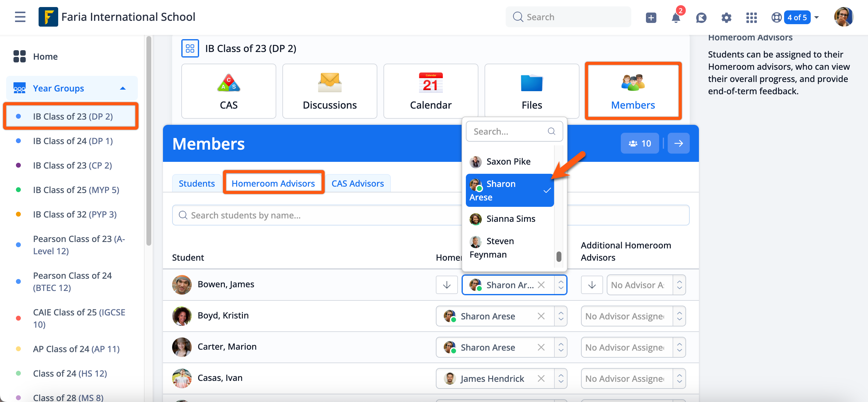Open IB Class of 24 (DP 1)
The height and width of the screenshot is (402, 868).
pyautogui.click(x=73, y=141)
